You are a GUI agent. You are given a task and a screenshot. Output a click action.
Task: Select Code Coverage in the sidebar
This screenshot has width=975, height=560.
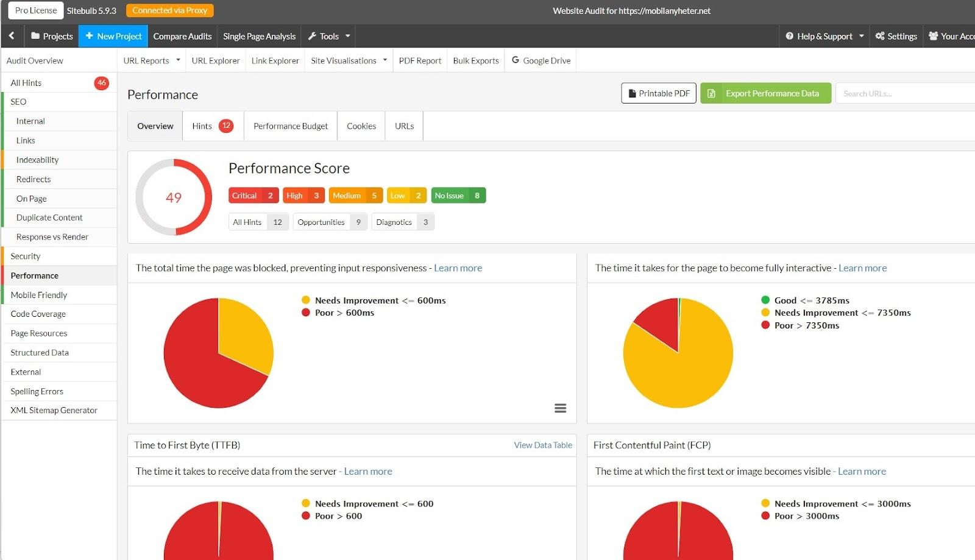tap(59, 314)
